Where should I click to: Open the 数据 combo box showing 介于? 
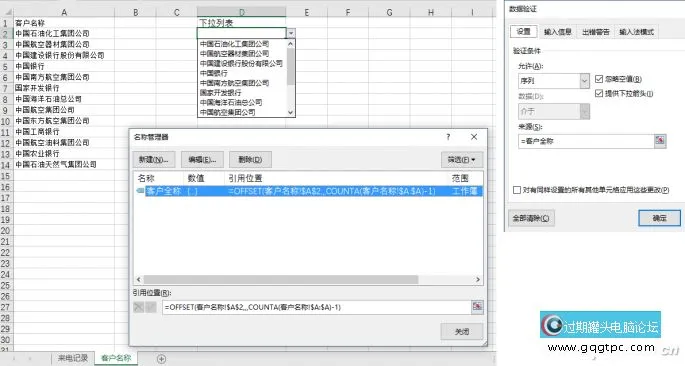[x=554, y=111]
